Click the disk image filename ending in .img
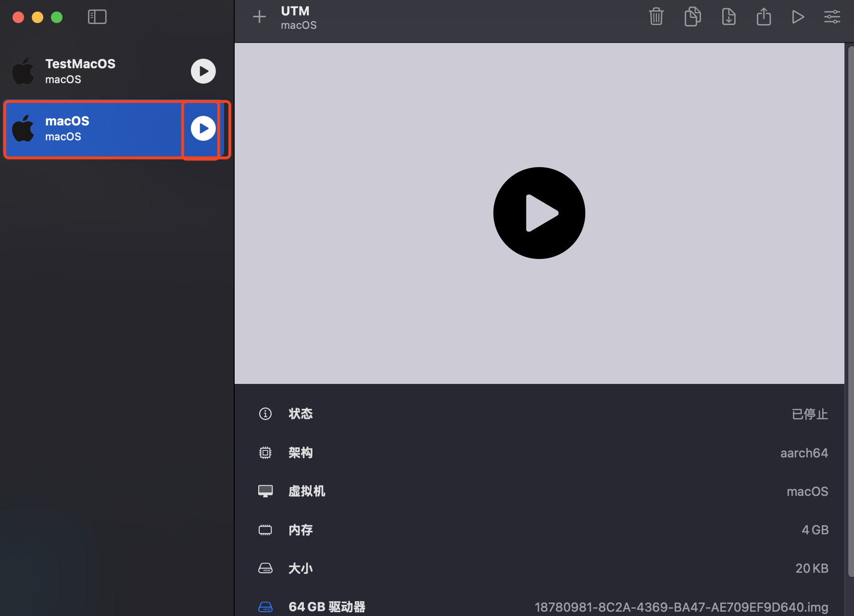The image size is (854, 616). pos(681,607)
